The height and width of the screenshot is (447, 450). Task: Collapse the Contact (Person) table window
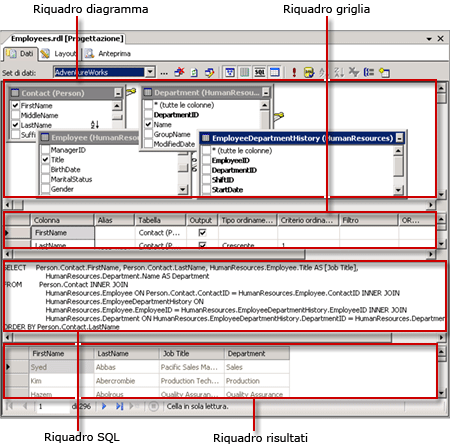pos(118,93)
